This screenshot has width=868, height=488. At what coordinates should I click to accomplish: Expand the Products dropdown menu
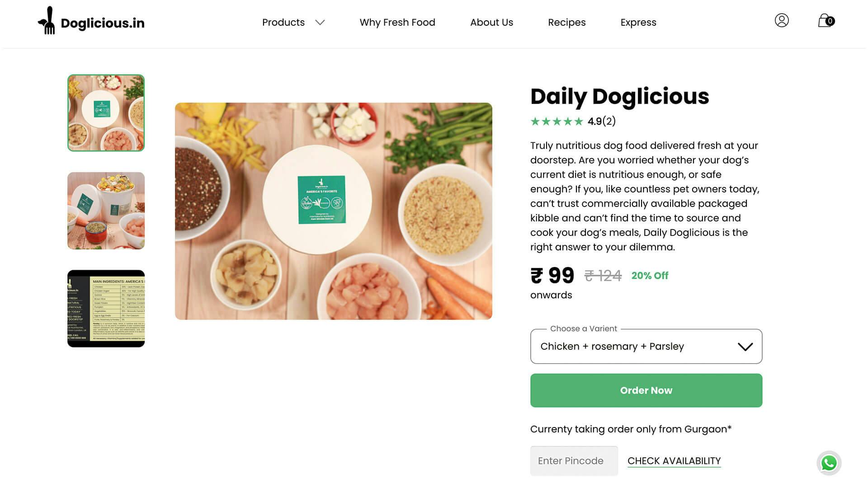293,22
